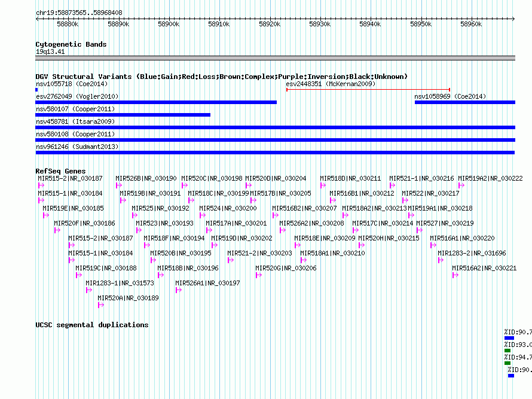Click the MIR520B|NR_030195 gene label
This screenshot has width=532, height=399.
tap(181, 253)
